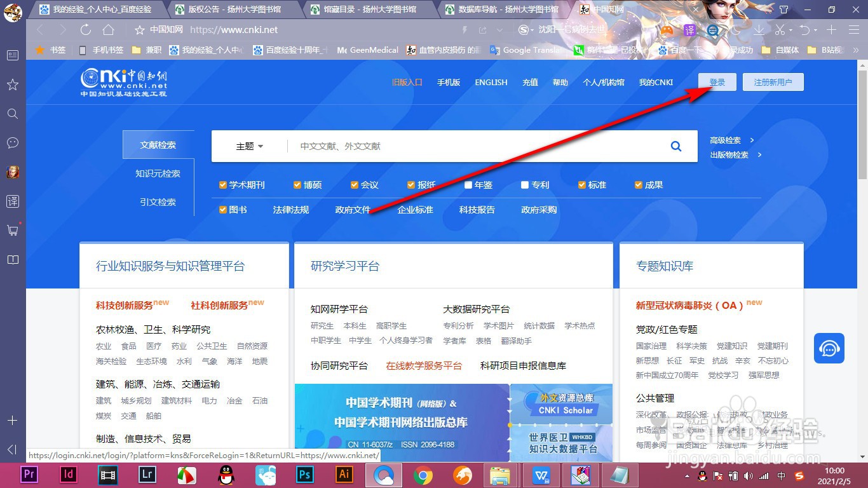Open the 兼职 bookmark folder
This screenshot has width=868, height=488.
[x=146, y=50]
